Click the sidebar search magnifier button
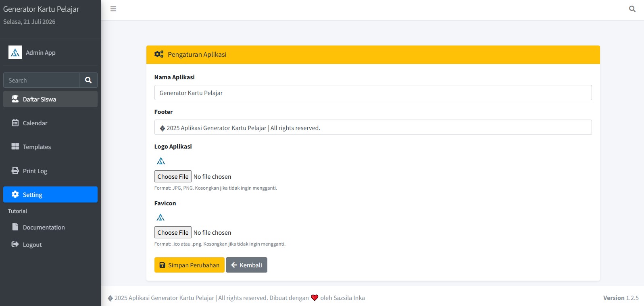 (88, 80)
